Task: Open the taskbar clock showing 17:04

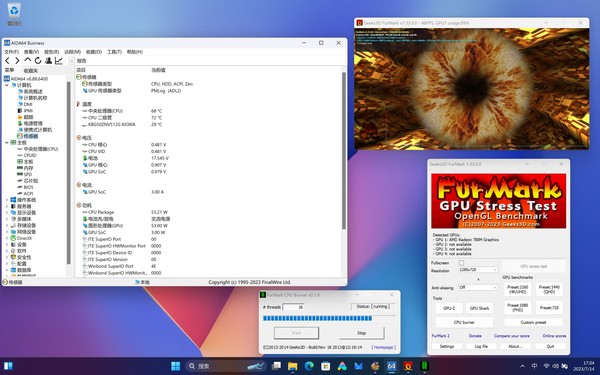Action: point(584,366)
